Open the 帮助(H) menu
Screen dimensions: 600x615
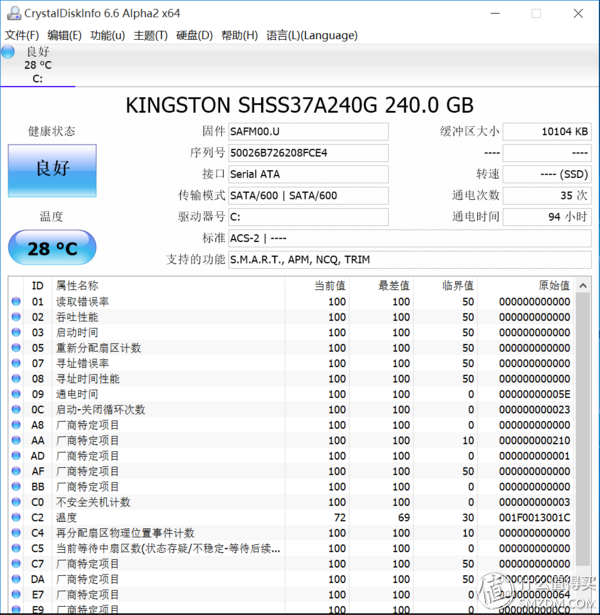point(240,35)
